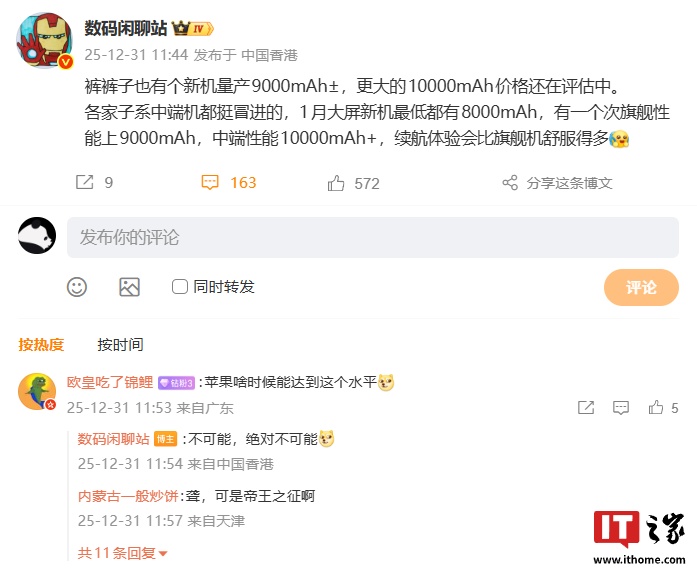
Task: Open the 数码闲聊站 profile name link
Action: tap(126, 28)
